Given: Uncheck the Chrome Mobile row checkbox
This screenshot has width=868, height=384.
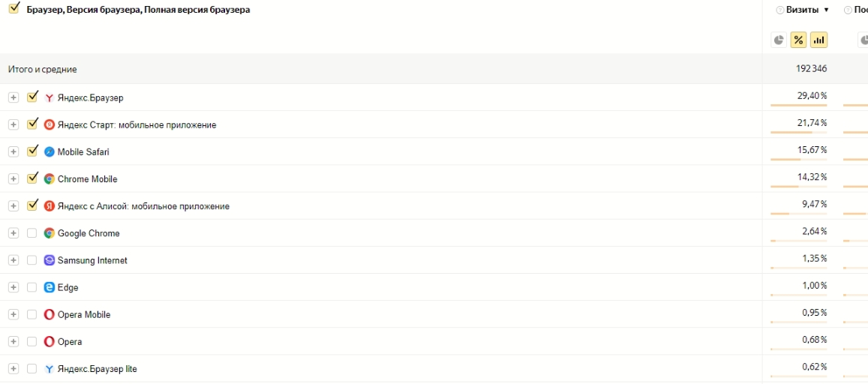Looking at the screenshot, I should (x=32, y=178).
